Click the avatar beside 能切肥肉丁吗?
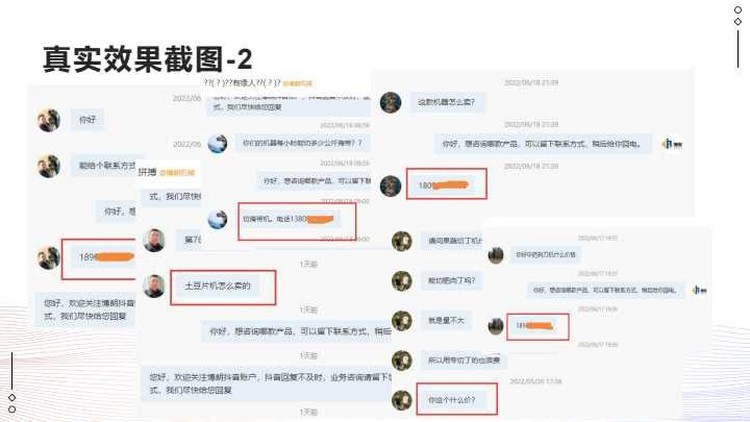The height and width of the screenshot is (422, 750). pos(402,281)
